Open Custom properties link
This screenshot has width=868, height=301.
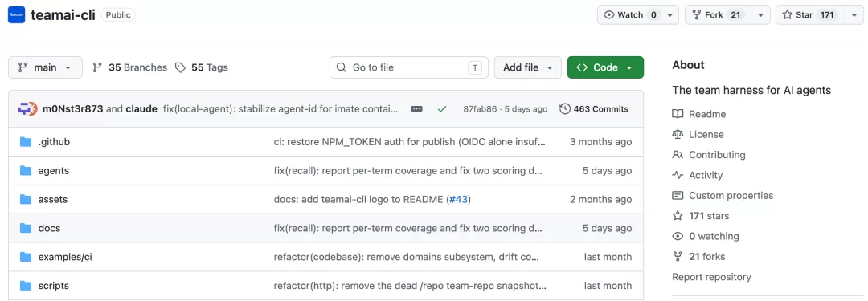tap(731, 195)
